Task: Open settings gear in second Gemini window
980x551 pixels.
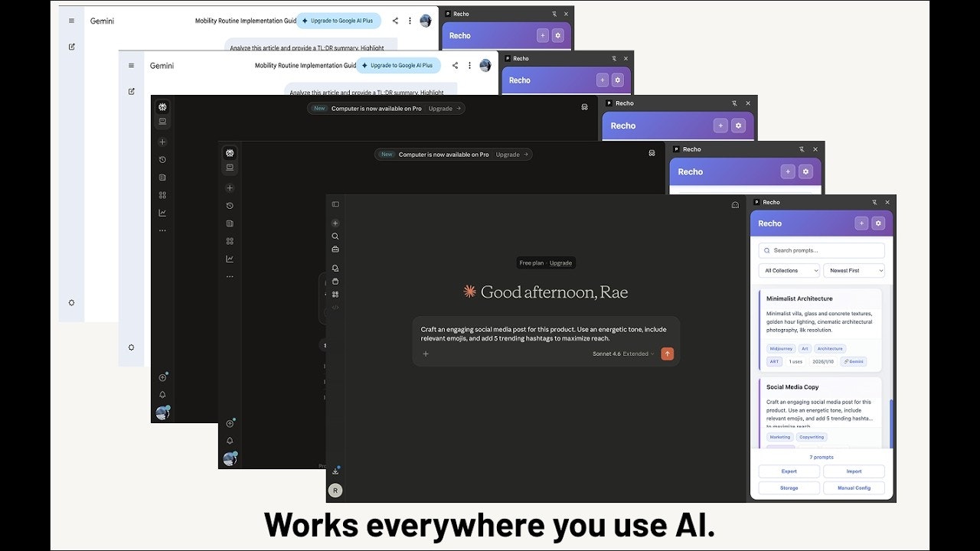Action: pos(131,347)
